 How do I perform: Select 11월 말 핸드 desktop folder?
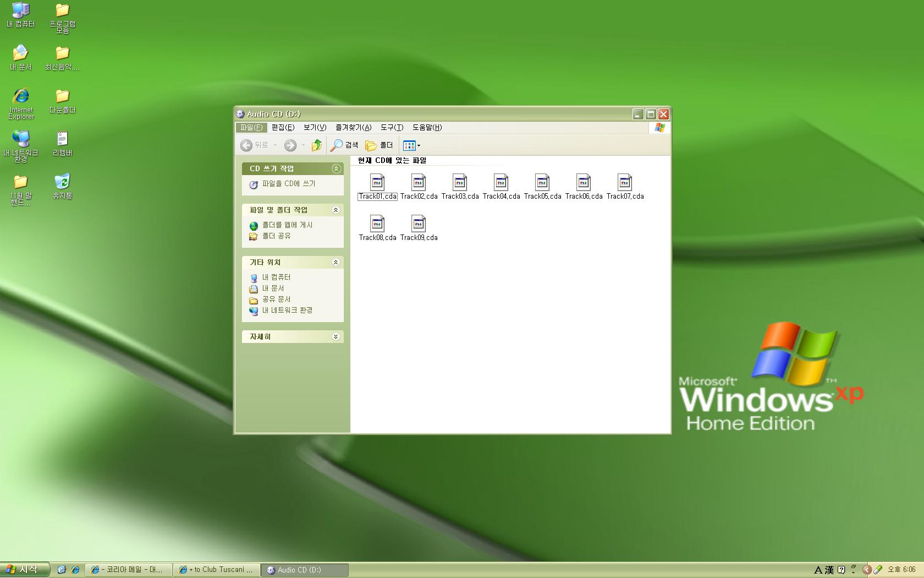point(21,189)
